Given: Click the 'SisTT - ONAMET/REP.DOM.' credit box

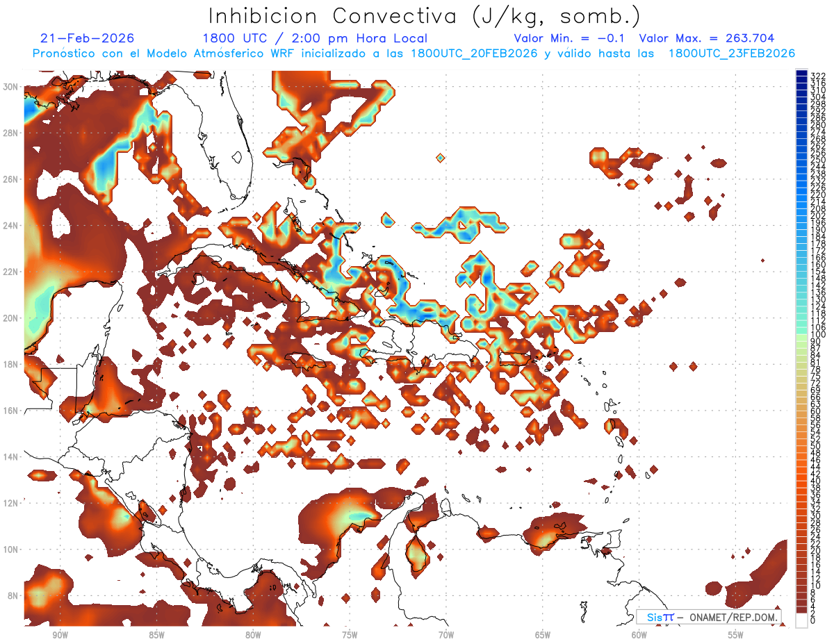Looking at the screenshot, I should 709,617.
